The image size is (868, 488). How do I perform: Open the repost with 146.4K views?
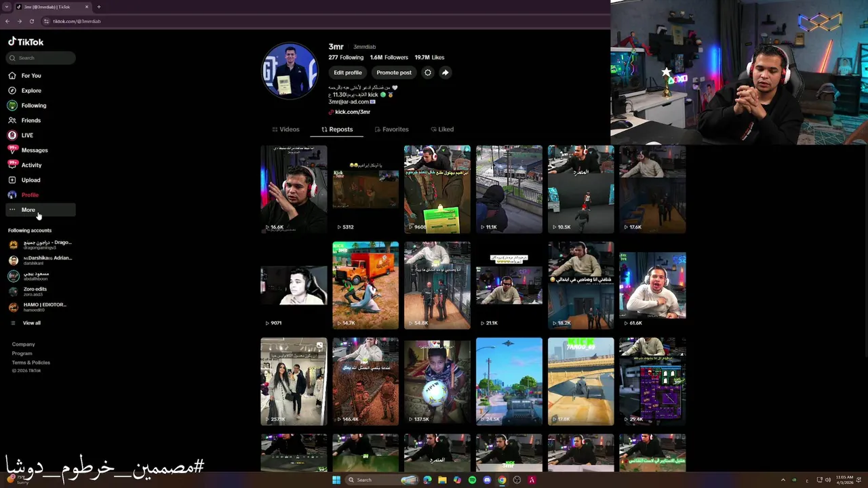[x=366, y=382]
